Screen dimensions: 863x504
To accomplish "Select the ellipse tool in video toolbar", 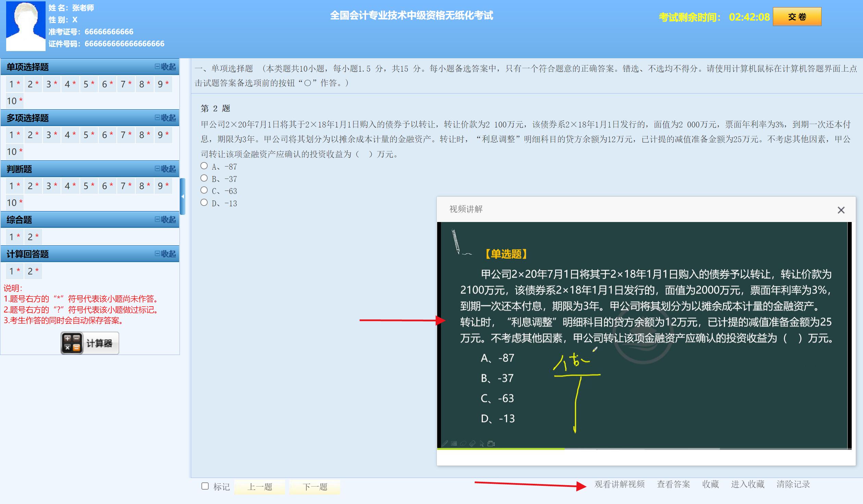I will (x=463, y=443).
